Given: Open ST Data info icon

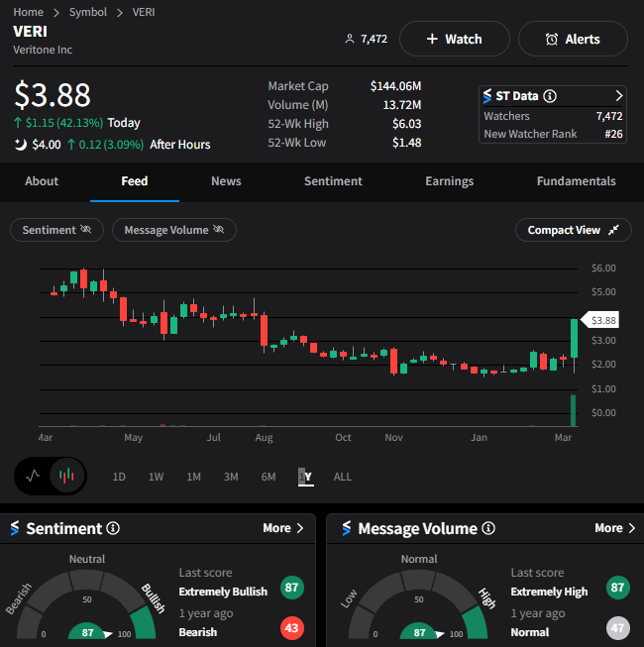Looking at the screenshot, I should tap(550, 96).
